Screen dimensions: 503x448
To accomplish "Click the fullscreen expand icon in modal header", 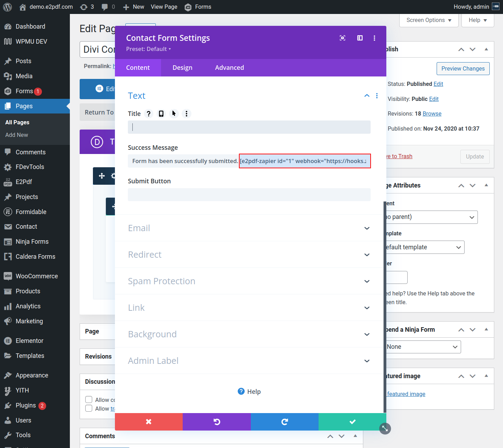I will tap(342, 38).
